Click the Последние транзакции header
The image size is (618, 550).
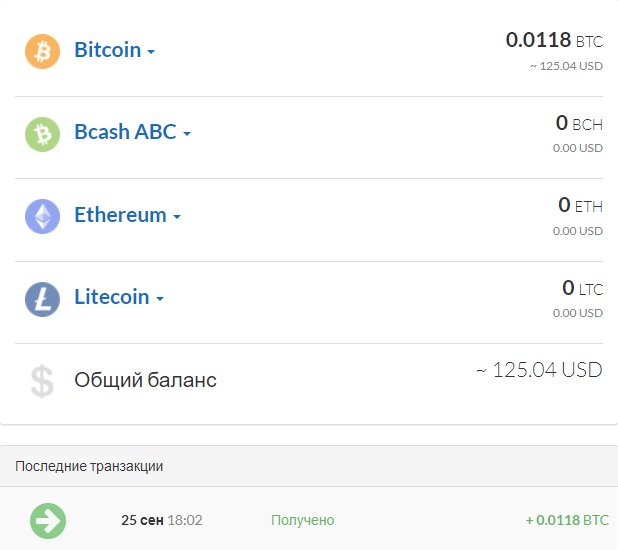coord(89,466)
